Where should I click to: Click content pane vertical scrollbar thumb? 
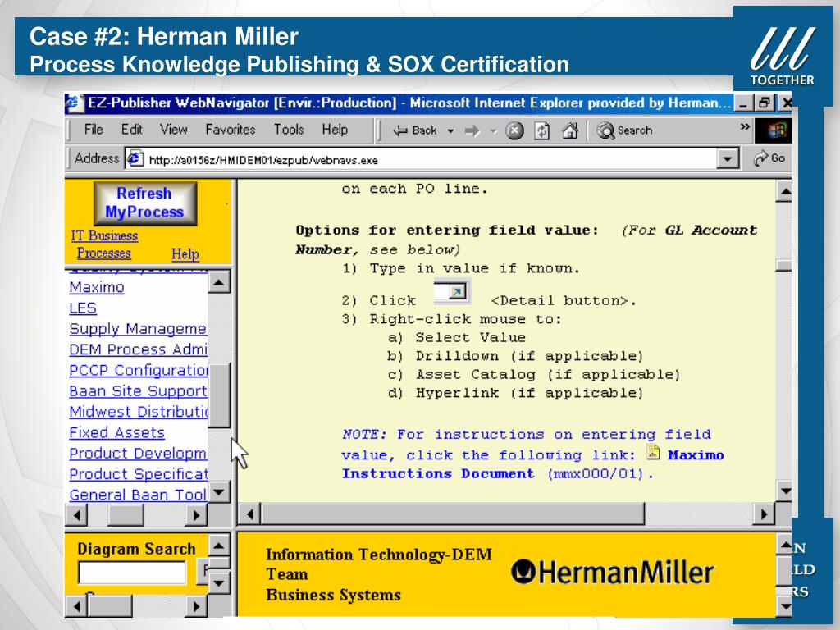(783, 265)
